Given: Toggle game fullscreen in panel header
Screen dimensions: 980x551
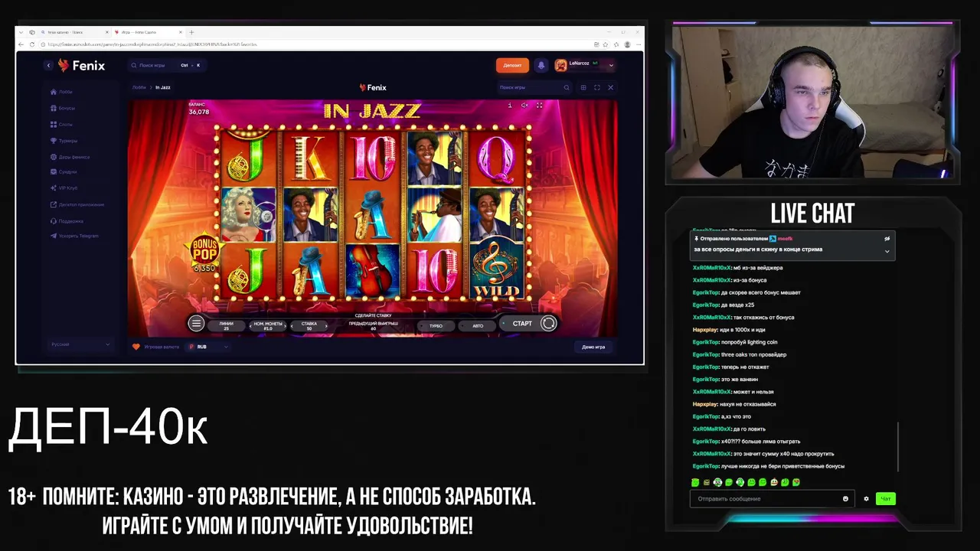Looking at the screenshot, I should pos(597,87).
